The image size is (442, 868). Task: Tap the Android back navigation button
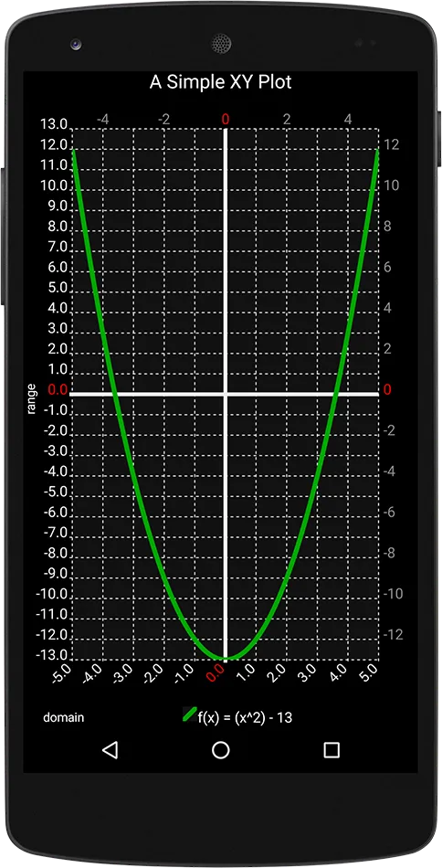110,750
